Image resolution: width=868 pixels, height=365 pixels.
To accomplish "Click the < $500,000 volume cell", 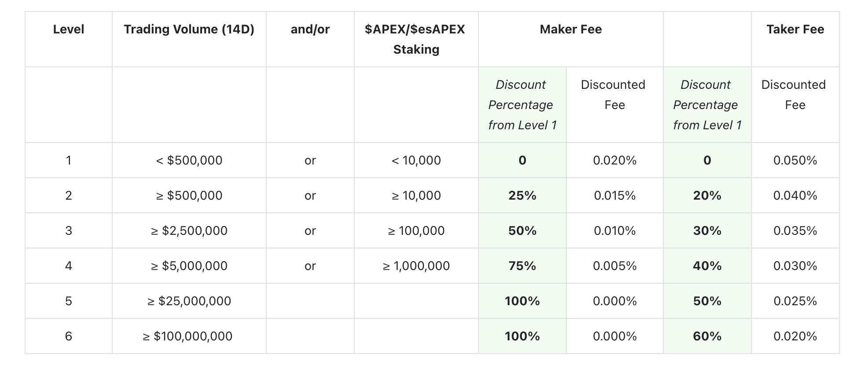I will [x=189, y=160].
